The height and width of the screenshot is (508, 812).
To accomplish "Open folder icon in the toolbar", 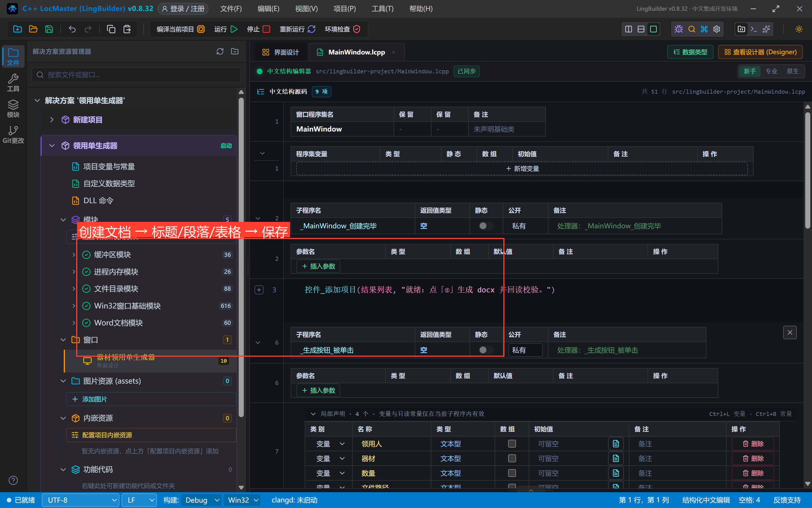I will tap(33, 29).
